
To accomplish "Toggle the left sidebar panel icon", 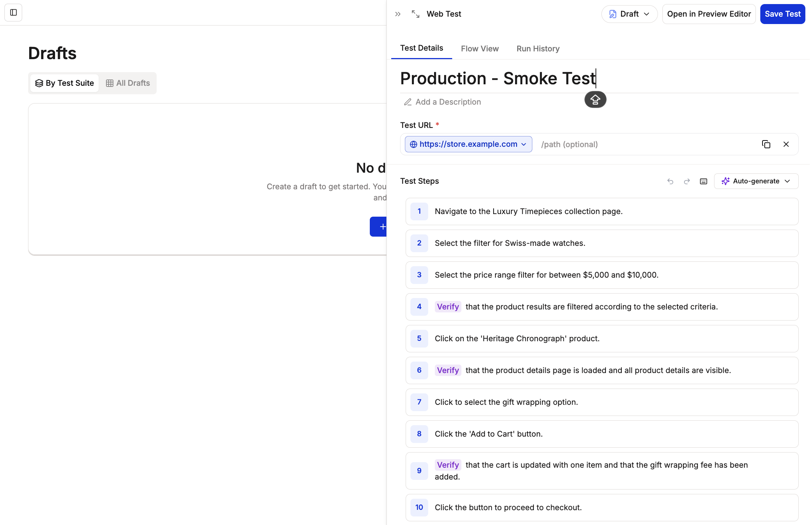I will tap(13, 13).
